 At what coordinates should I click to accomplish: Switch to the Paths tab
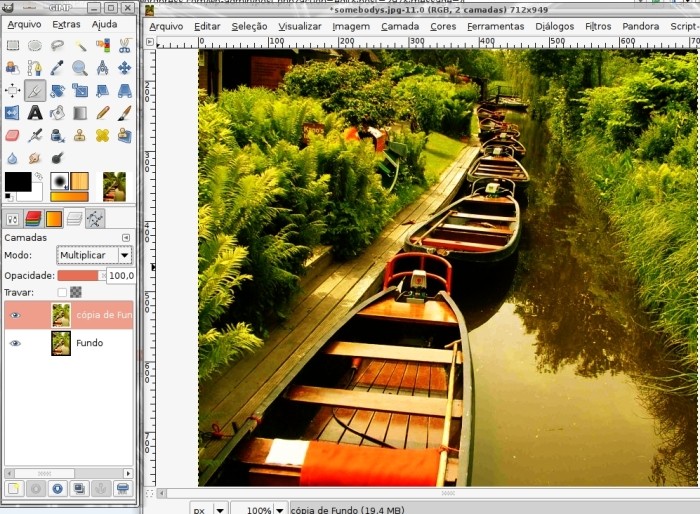(95, 219)
